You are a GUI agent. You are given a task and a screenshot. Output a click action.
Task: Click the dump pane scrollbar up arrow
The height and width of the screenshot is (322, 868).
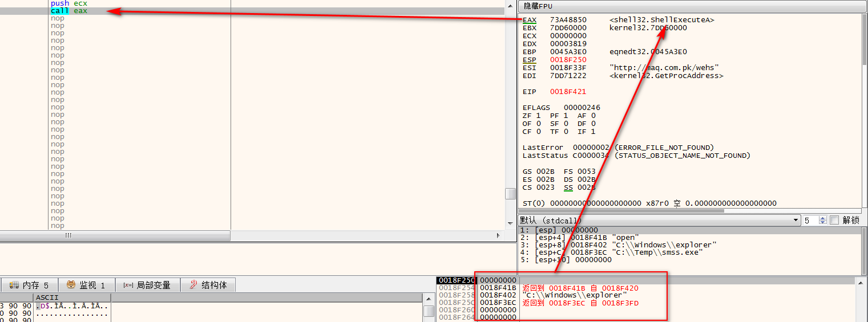(429, 299)
